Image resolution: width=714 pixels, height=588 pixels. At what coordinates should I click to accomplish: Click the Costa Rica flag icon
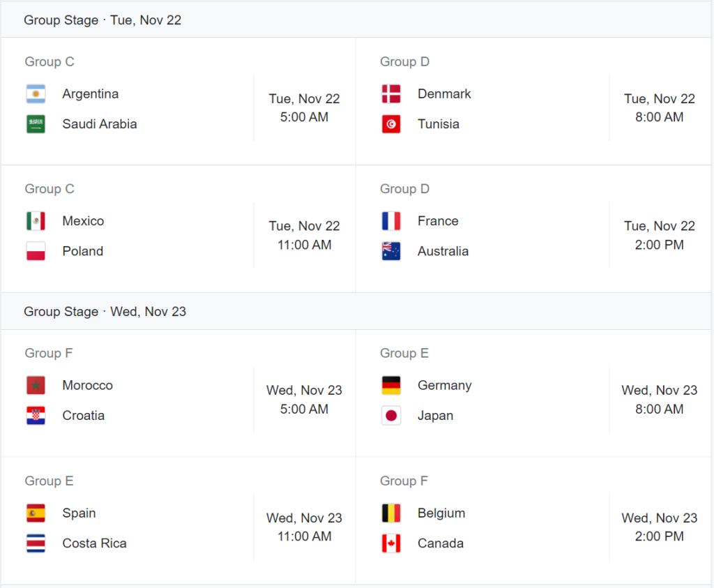(x=36, y=543)
